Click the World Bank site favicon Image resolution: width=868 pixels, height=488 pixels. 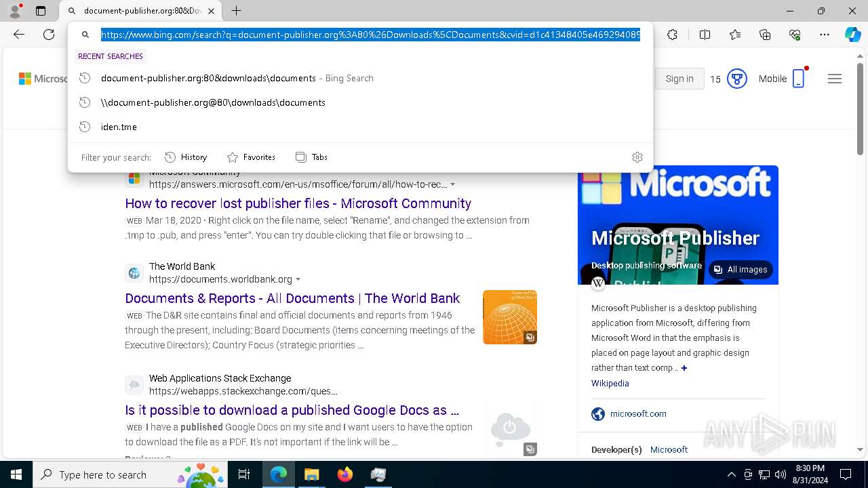[134, 273]
